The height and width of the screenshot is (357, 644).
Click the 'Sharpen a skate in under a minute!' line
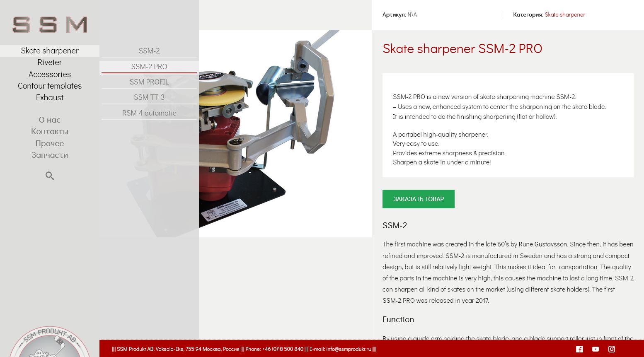click(442, 162)
